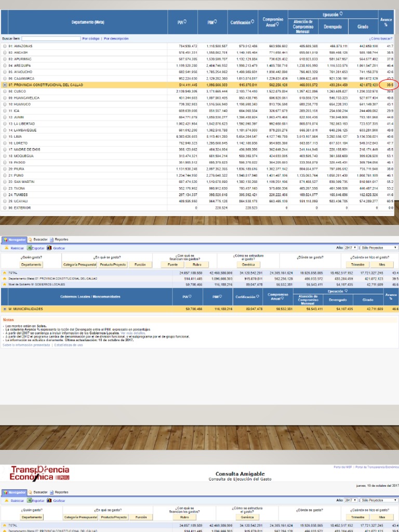
Task: Switch to Buscador tab below the logo
Action: (x=39, y=491)
